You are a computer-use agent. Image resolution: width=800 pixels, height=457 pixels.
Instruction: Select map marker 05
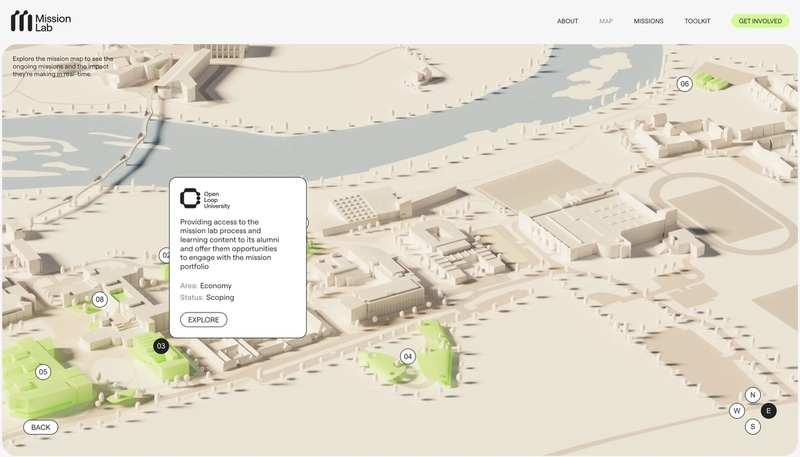pos(43,372)
